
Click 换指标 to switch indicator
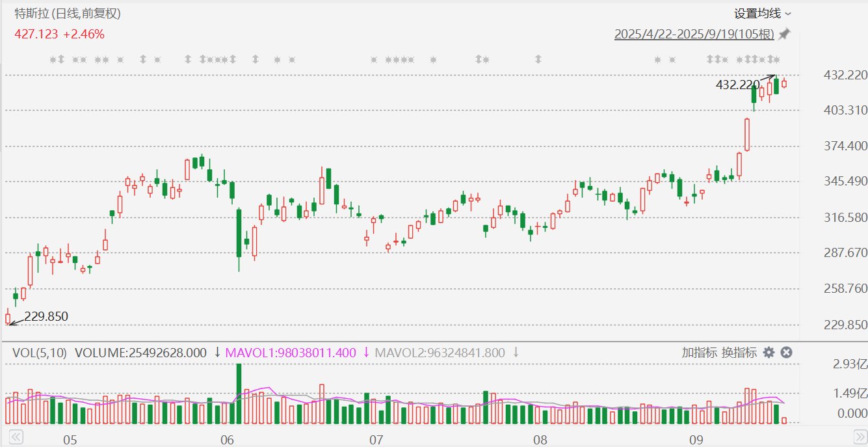tap(739, 353)
